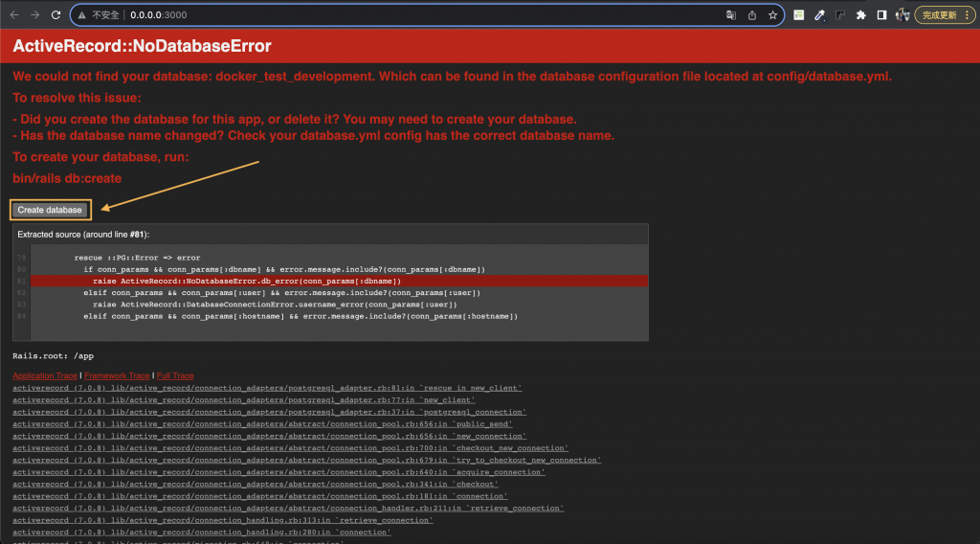Click the 完成更新 update button
980x544 pixels.
[x=940, y=15]
